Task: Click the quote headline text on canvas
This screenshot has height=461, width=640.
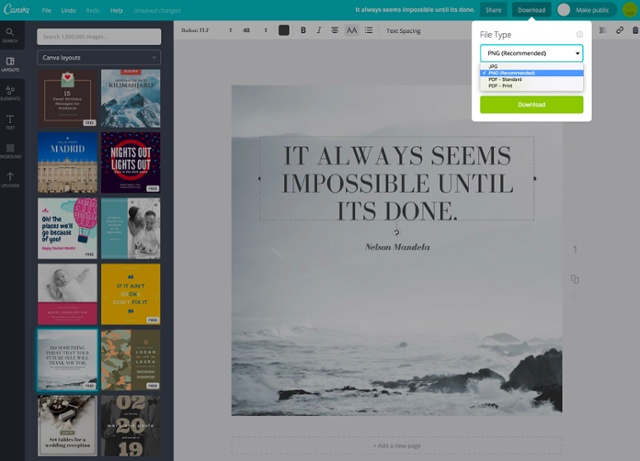Action: click(397, 183)
